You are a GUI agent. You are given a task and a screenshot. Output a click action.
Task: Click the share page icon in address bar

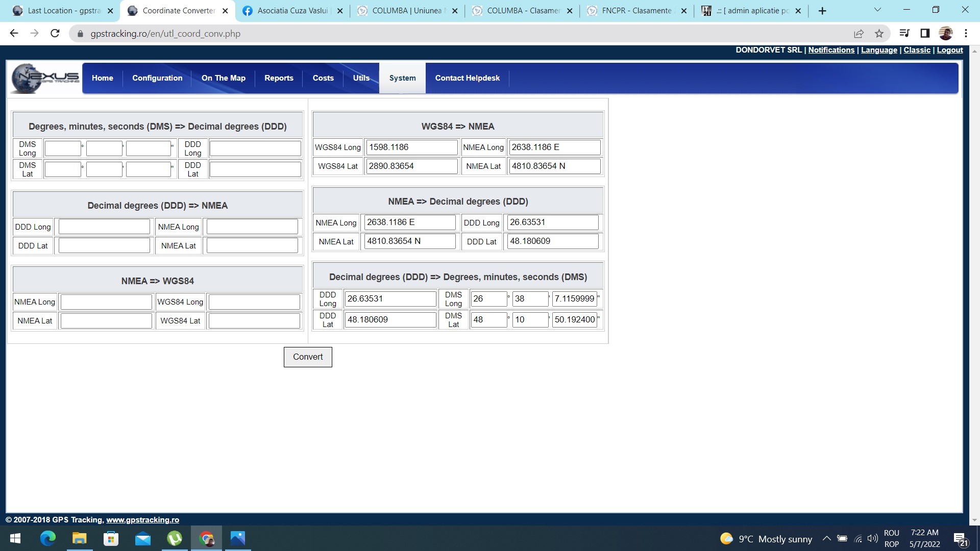(859, 34)
